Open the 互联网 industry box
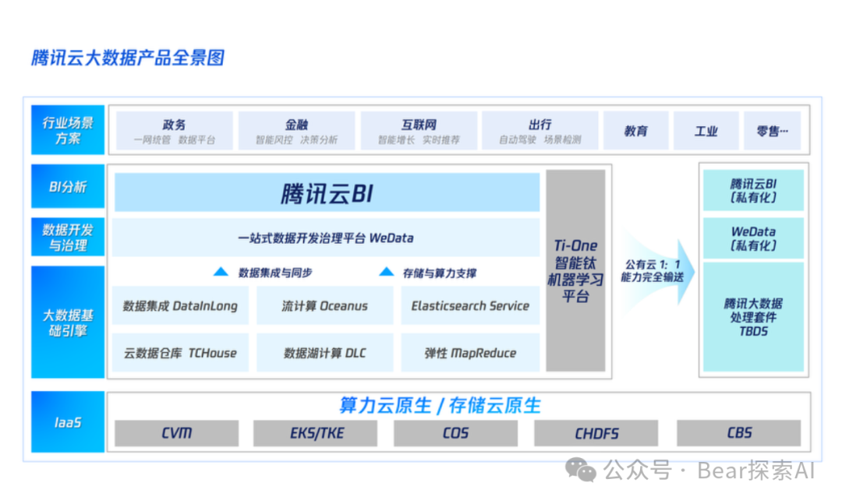 click(x=419, y=130)
